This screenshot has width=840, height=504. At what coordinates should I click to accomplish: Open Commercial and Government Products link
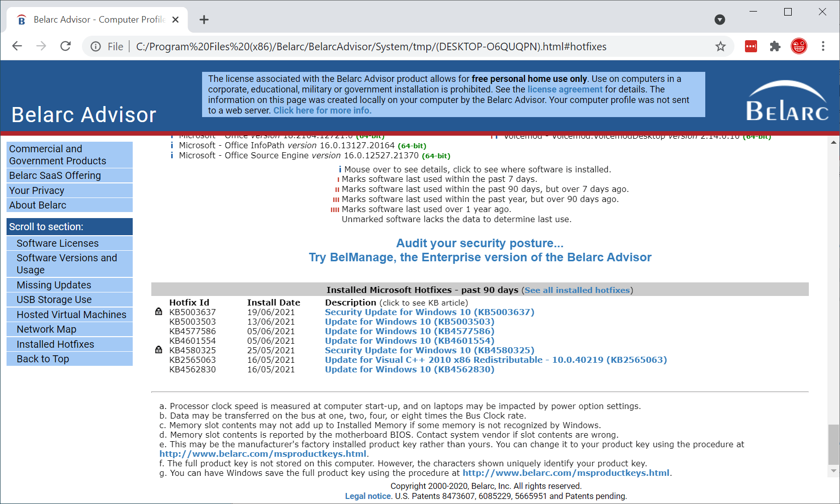point(69,155)
